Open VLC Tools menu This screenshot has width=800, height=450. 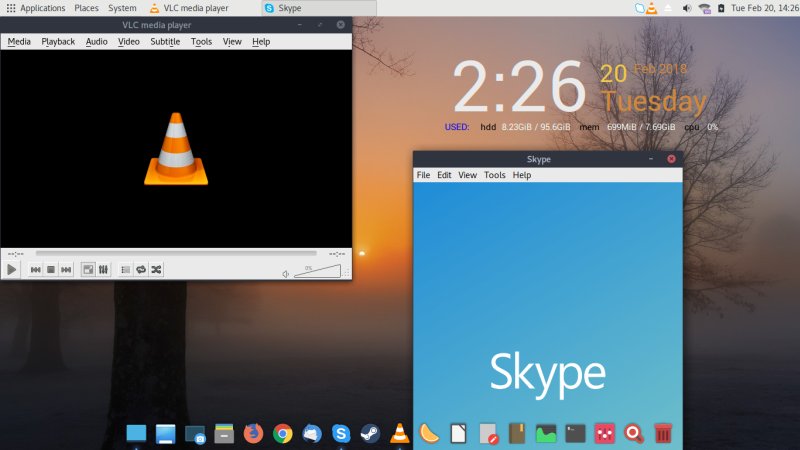point(201,41)
